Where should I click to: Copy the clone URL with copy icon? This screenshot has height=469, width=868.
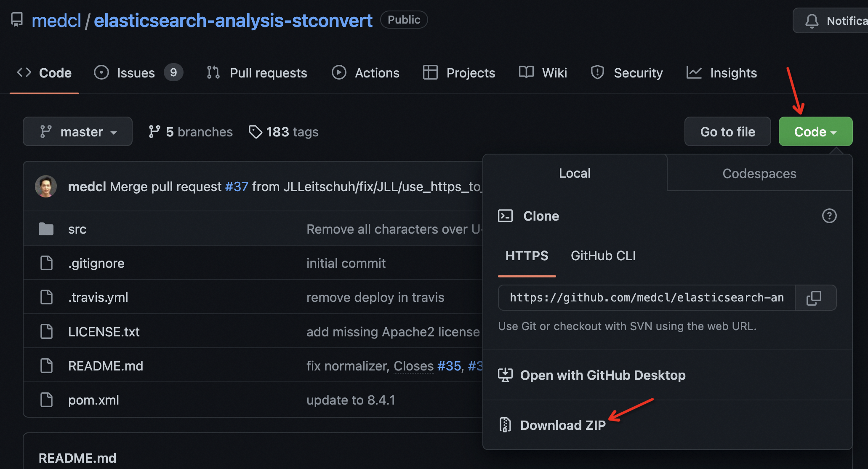pyautogui.click(x=814, y=298)
